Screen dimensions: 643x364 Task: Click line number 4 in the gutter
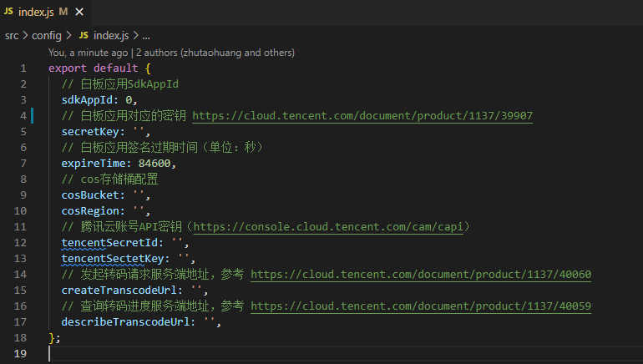(23, 116)
